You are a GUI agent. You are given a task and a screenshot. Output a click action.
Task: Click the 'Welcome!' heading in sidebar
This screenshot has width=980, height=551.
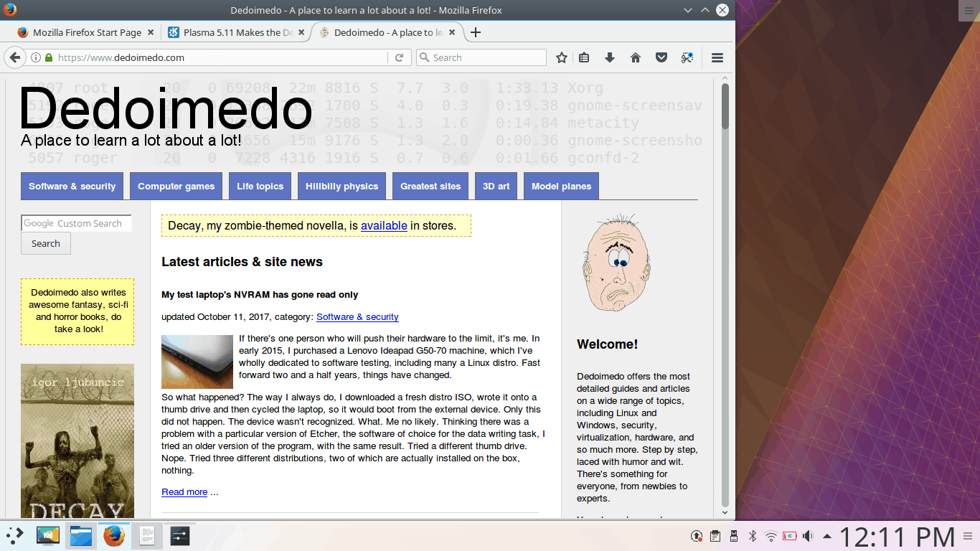(x=607, y=344)
